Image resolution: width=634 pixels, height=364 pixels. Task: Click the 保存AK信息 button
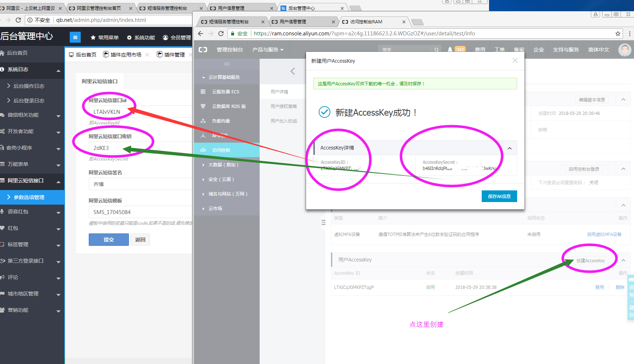(x=499, y=196)
